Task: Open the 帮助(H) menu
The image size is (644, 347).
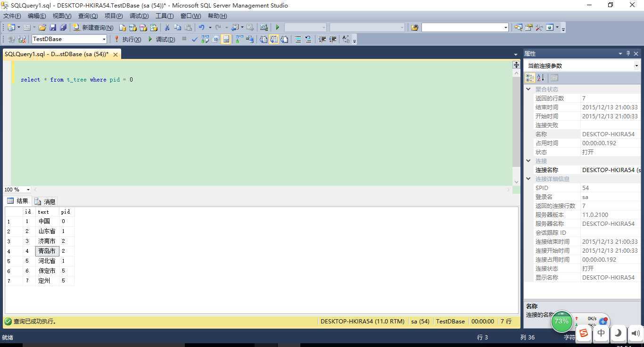Action: 217,16
